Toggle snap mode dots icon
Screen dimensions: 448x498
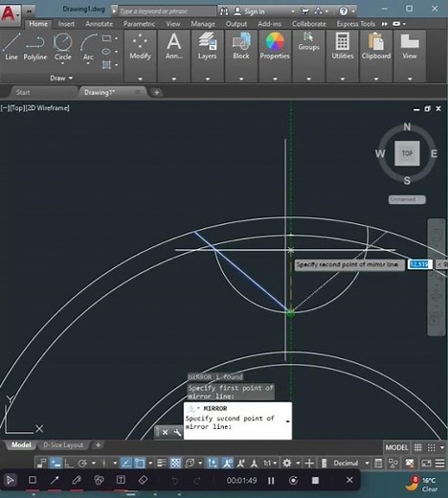[431, 447]
